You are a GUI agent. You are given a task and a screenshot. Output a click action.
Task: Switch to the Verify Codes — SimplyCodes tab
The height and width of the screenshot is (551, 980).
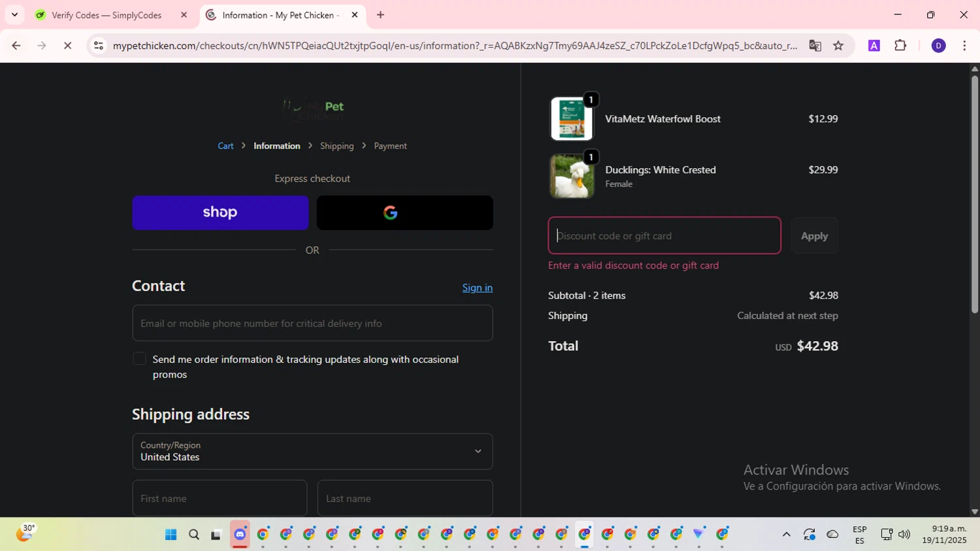pos(106,15)
